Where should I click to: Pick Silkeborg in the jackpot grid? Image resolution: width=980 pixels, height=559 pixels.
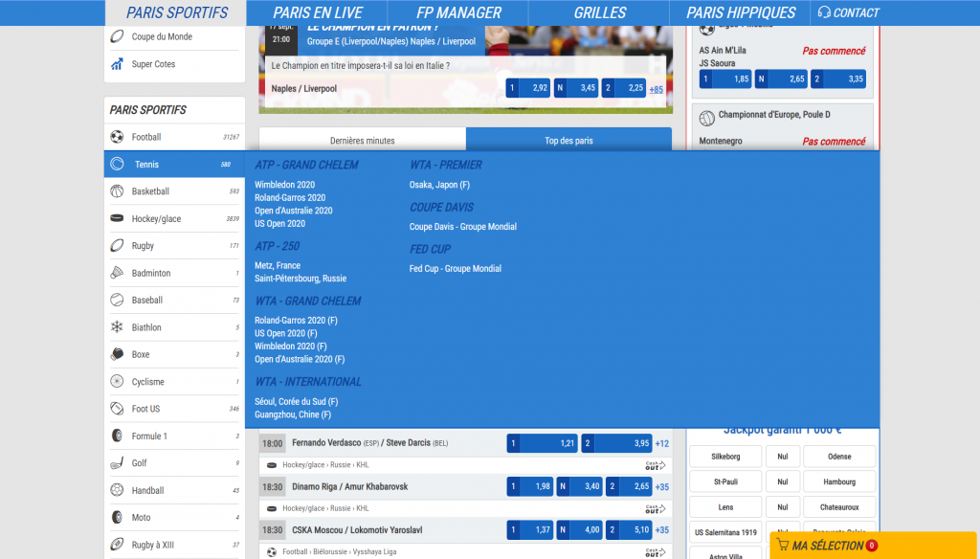[725, 457]
